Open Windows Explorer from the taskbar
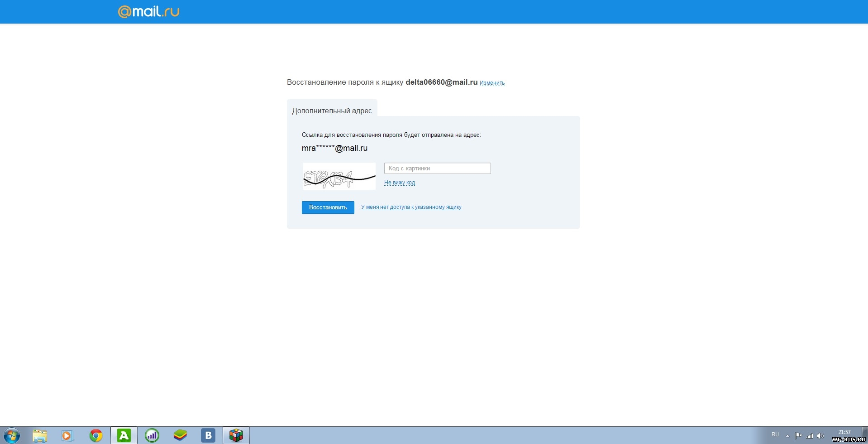Screen dimensions: 868x444 pyautogui.click(x=40, y=435)
